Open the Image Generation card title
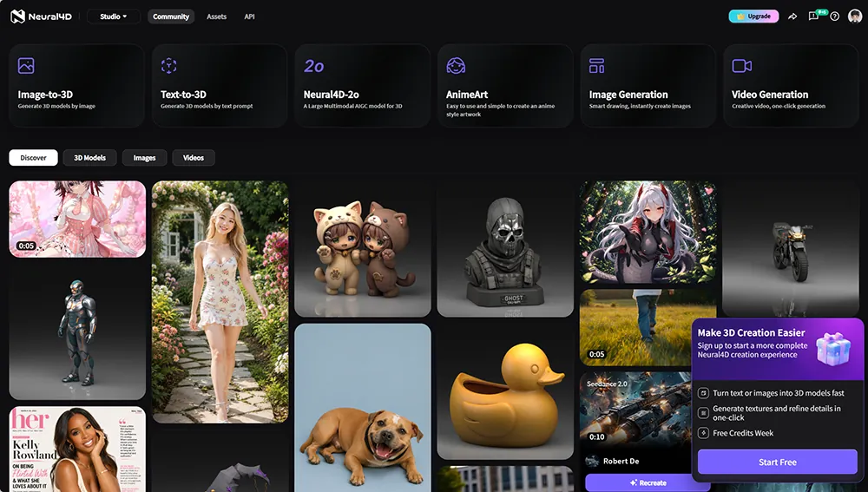The height and width of the screenshot is (492, 868). click(628, 95)
